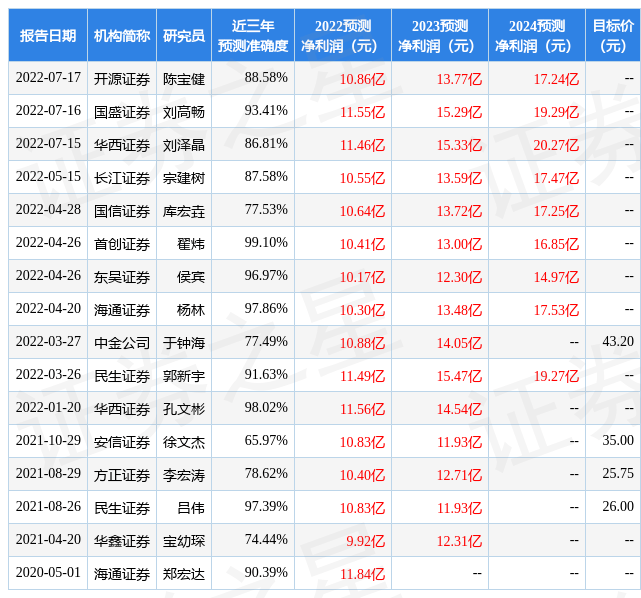
Task: Select the date 2022-03-26 cell
Action: (48, 375)
